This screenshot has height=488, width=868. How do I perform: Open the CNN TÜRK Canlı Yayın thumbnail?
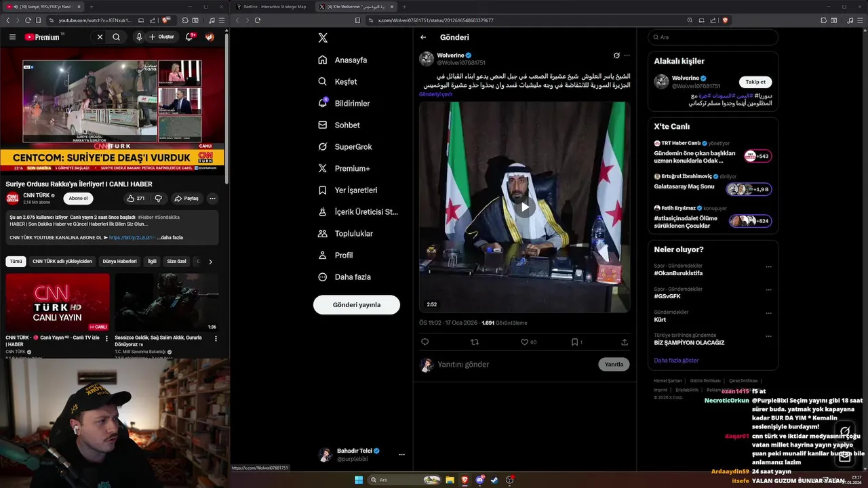tap(58, 302)
